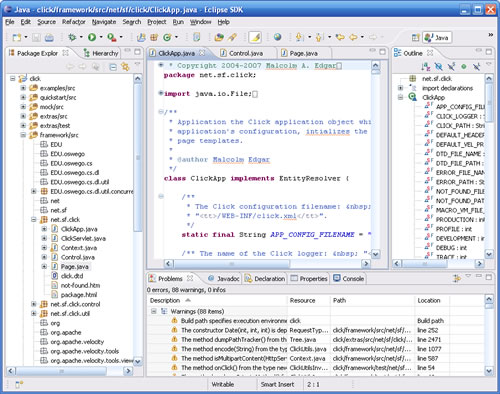Collapse the Warnings (88 items) group
Viewport: 500px width, 394px height.
tap(154, 311)
